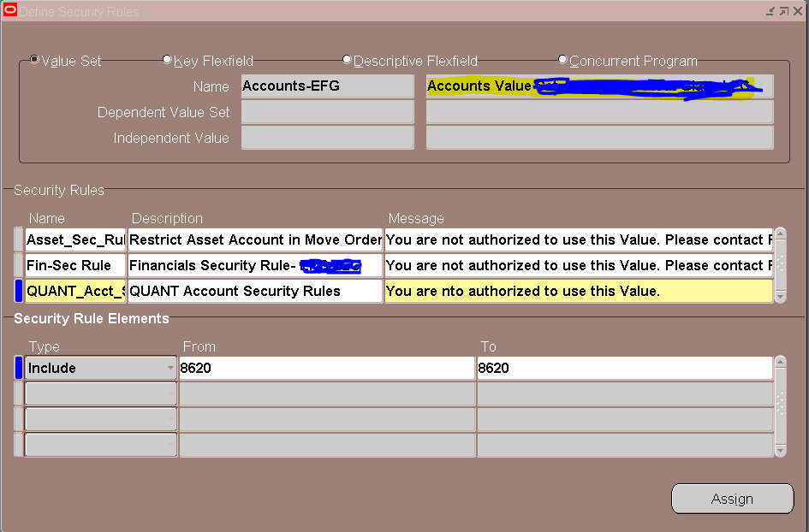This screenshot has width=809, height=532.
Task: Choose the Descriptive Flexfield option
Action: pyautogui.click(x=347, y=59)
